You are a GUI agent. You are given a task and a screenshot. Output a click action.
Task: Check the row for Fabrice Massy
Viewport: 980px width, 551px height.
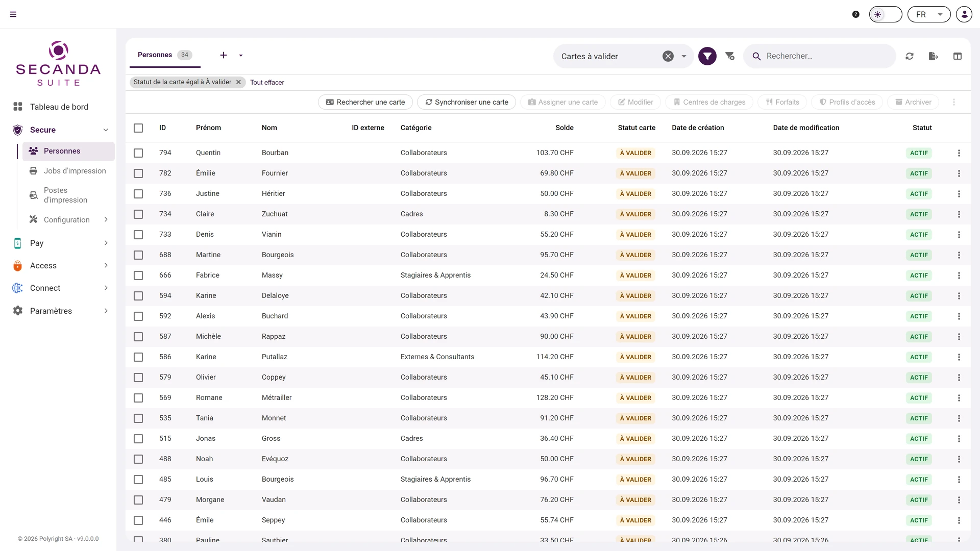138,275
